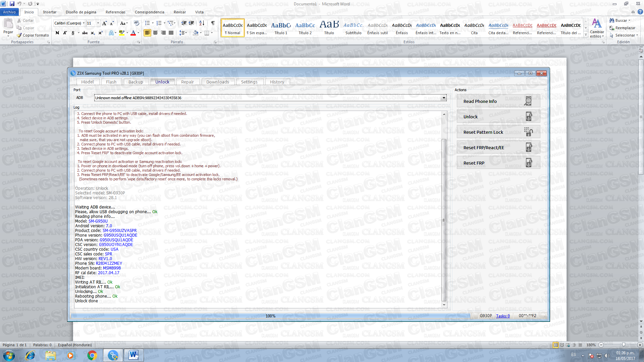
Task: Shrink font size icon
Action: (x=112, y=23)
